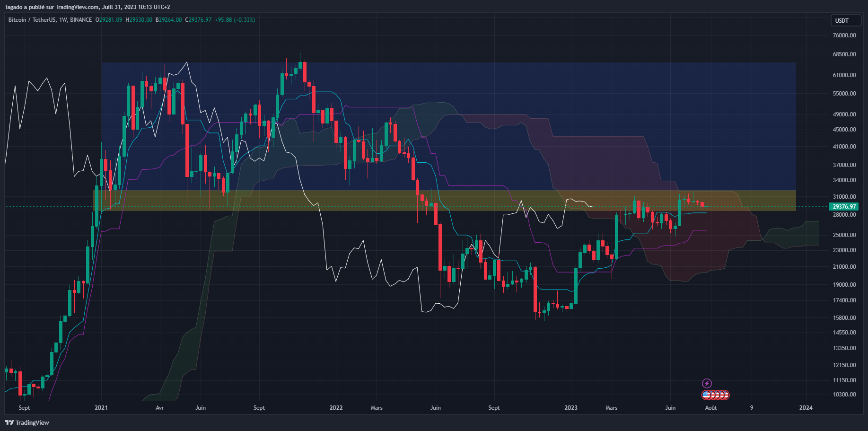Open the USDT currency selector

pos(846,20)
